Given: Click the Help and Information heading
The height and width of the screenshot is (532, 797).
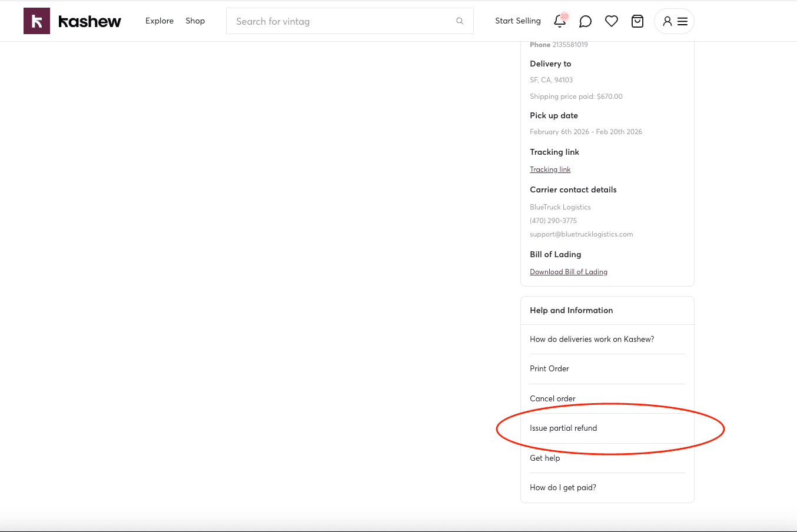Looking at the screenshot, I should tap(572, 310).
